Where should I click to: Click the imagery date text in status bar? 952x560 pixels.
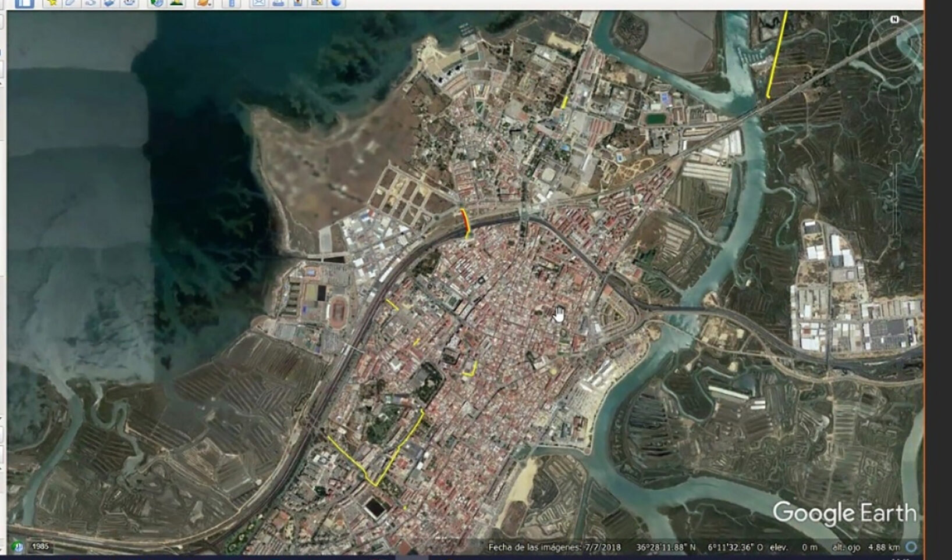coord(554,547)
